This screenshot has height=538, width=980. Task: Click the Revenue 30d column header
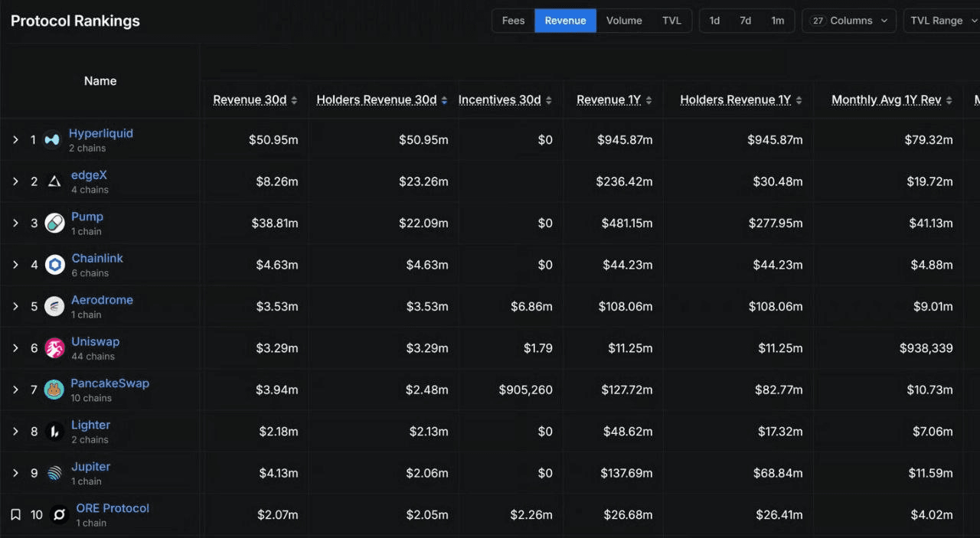(x=250, y=100)
